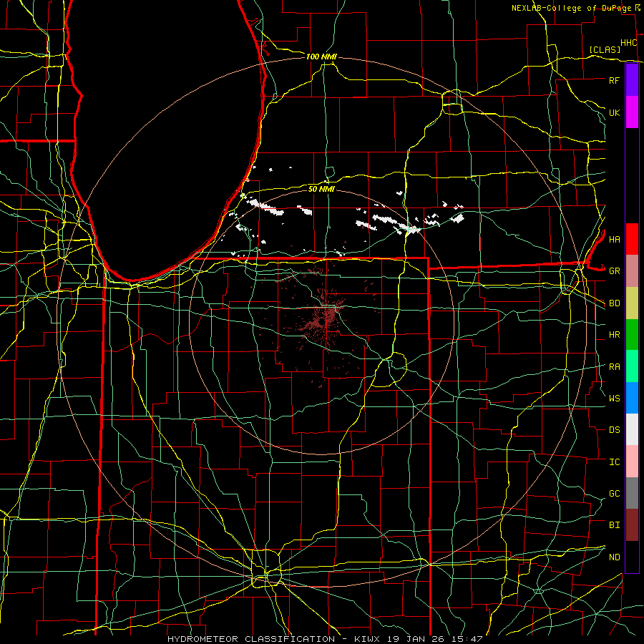644x644 pixels.
Task: Click the RF purple legend swatch
Action: (632, 80)
